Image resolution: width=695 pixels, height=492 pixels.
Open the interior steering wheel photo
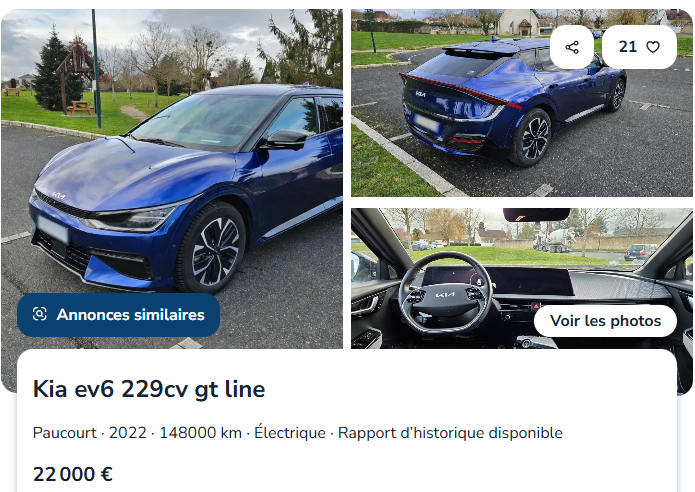pyautogui.click(x=522, y=278)
